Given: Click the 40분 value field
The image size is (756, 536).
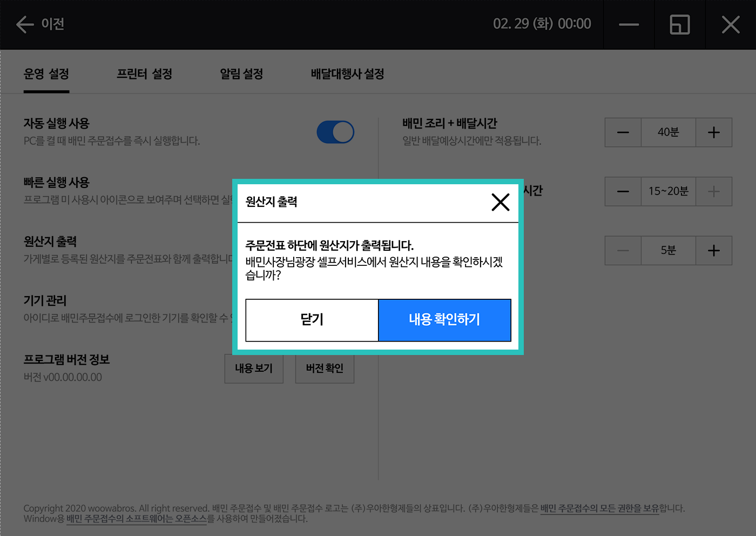Looking at the screenshot, I should [669, 132].
